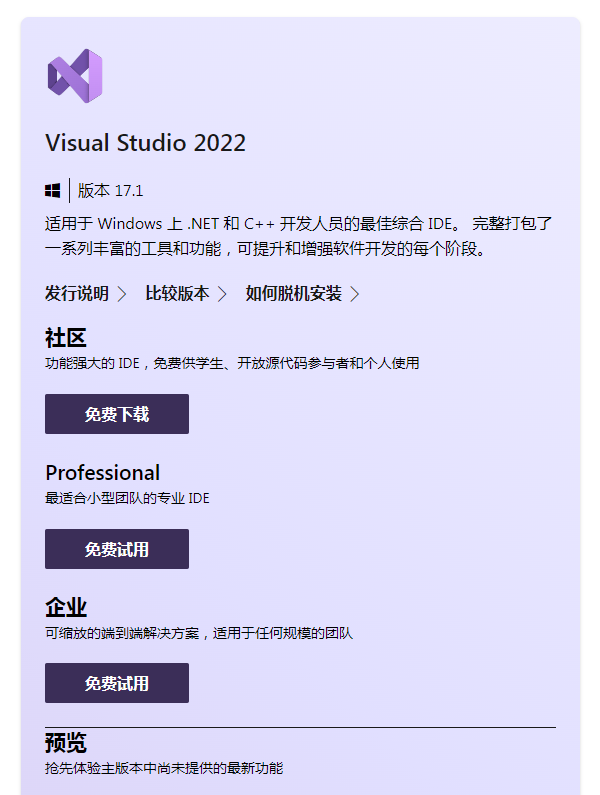
Task: Click the Windows logo beside 版本 17.1
Action: (x=52, y=191)
